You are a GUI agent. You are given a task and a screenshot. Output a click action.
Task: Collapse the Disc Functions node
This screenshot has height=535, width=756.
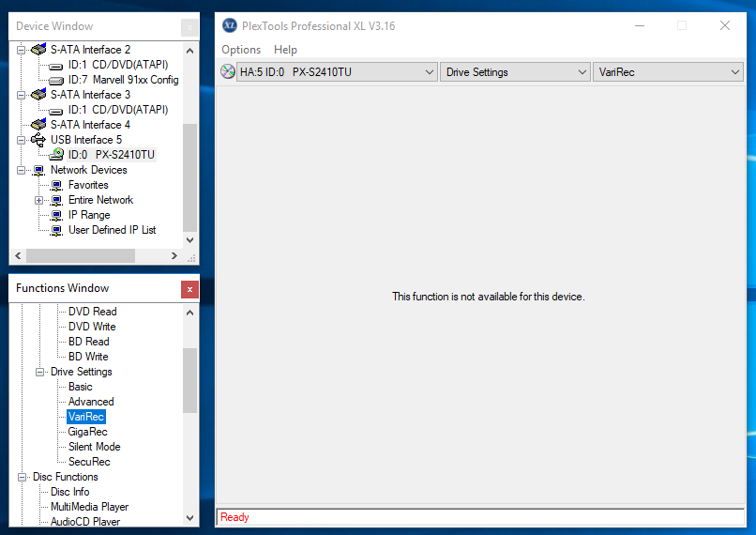tap(22, 477)
